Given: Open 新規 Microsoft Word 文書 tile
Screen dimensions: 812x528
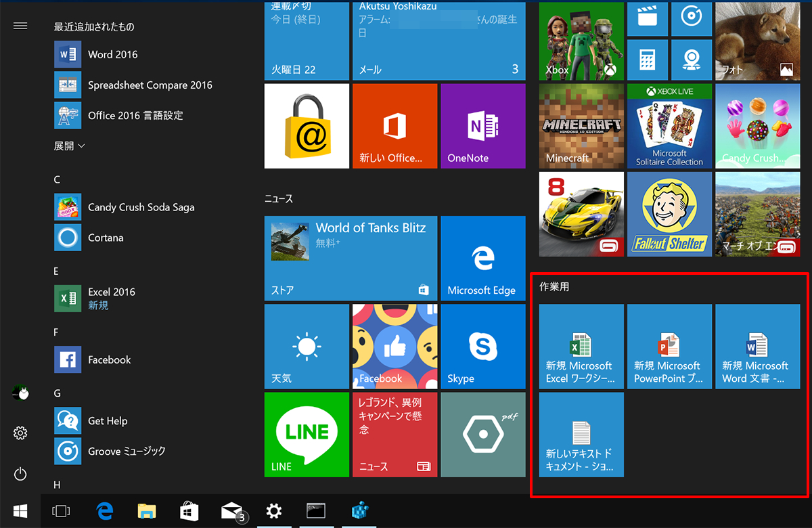Looking at the screenshot, I should click(757, 347).
